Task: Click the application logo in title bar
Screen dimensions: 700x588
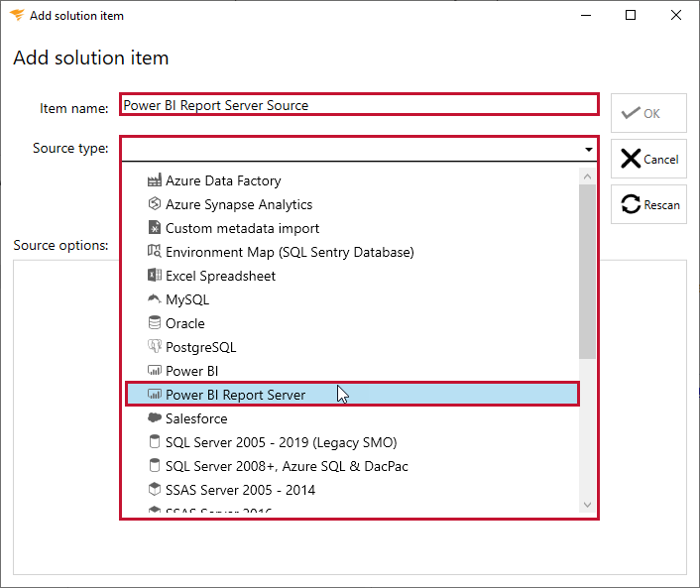Action: [x=17, y=15]
